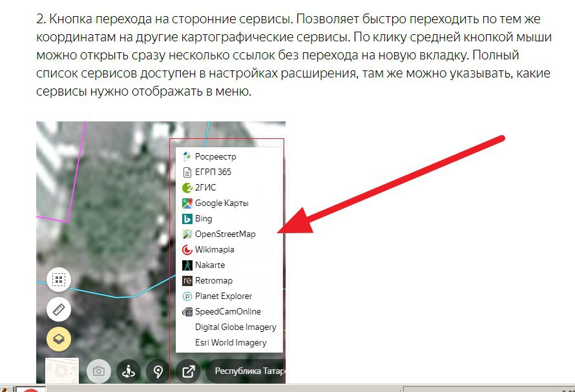Choose Росреестр from the services menu

tap(229, 156)
